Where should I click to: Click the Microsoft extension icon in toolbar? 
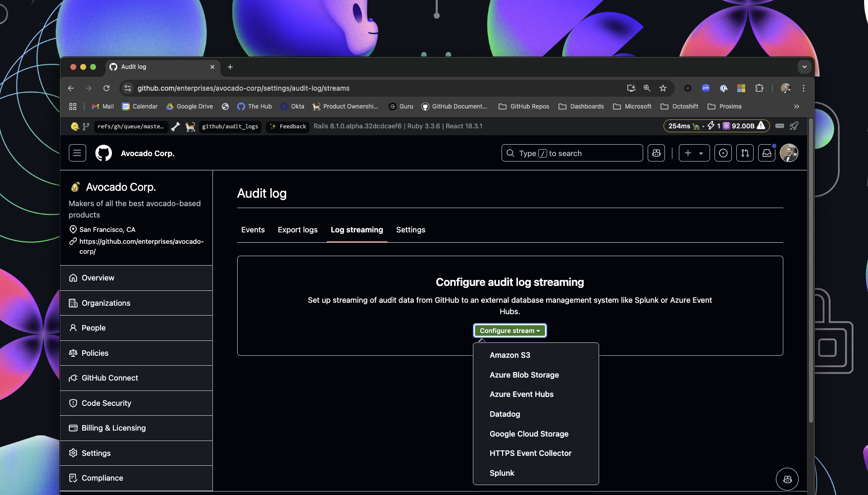[x=741, y=88]
